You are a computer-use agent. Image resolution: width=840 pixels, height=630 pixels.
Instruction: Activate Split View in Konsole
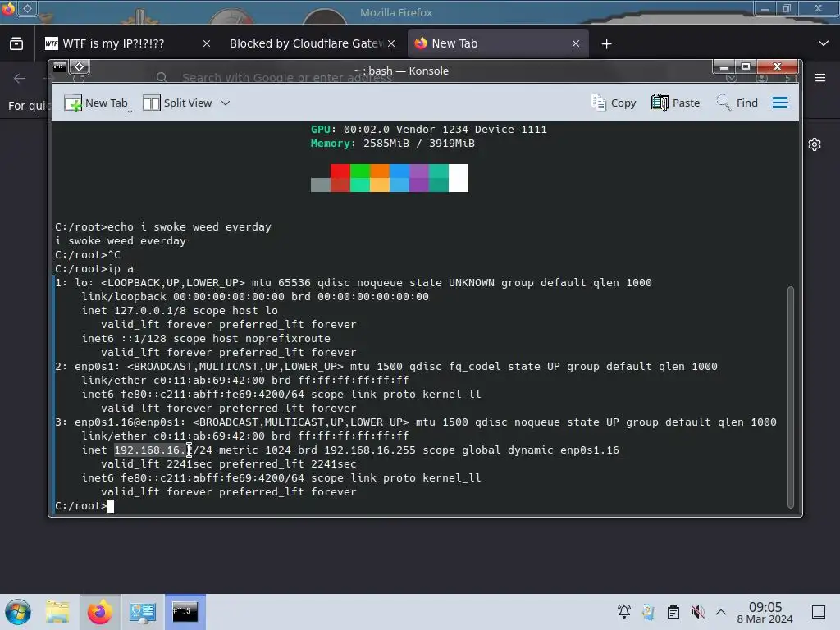[x=178, y=103]
